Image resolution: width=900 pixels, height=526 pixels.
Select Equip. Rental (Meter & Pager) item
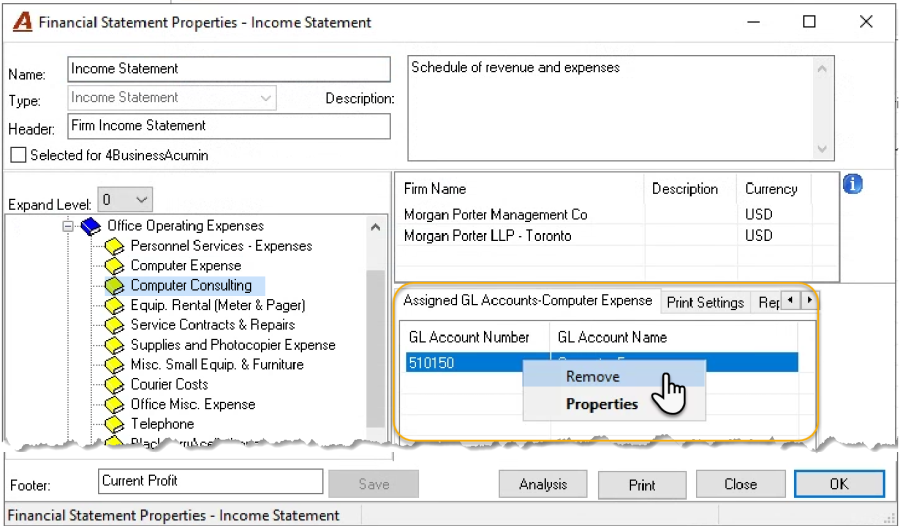(218, 305)
